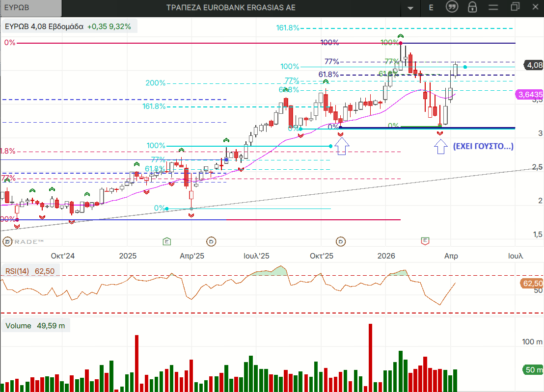
Task: Open the E period selector in the title bar
Action: (431, 7)
